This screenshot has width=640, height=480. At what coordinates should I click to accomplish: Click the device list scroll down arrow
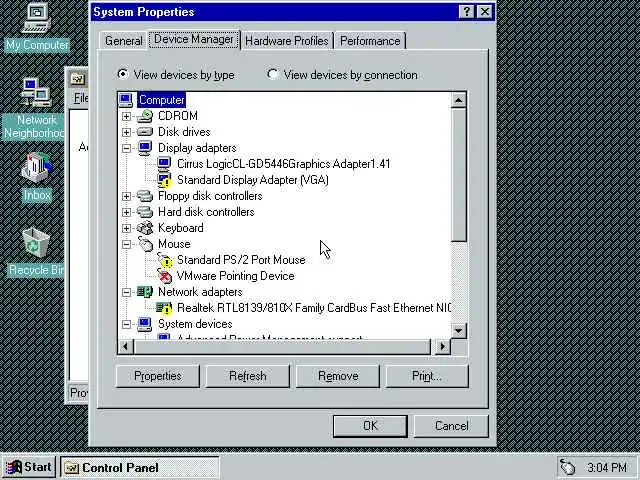coord(459,331)
